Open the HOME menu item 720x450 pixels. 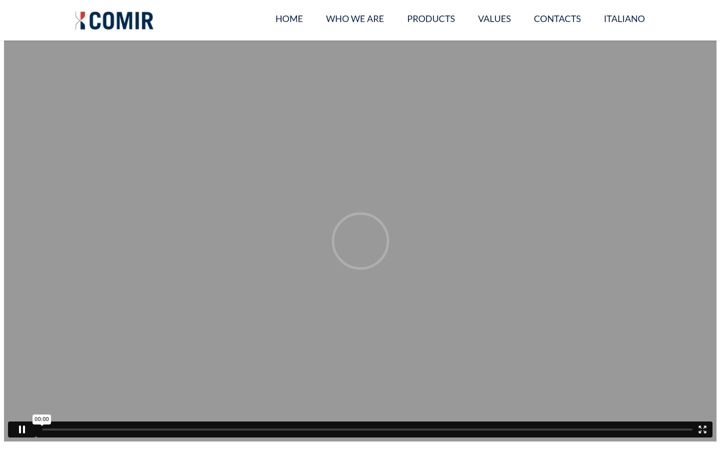(x=289, y=19)
